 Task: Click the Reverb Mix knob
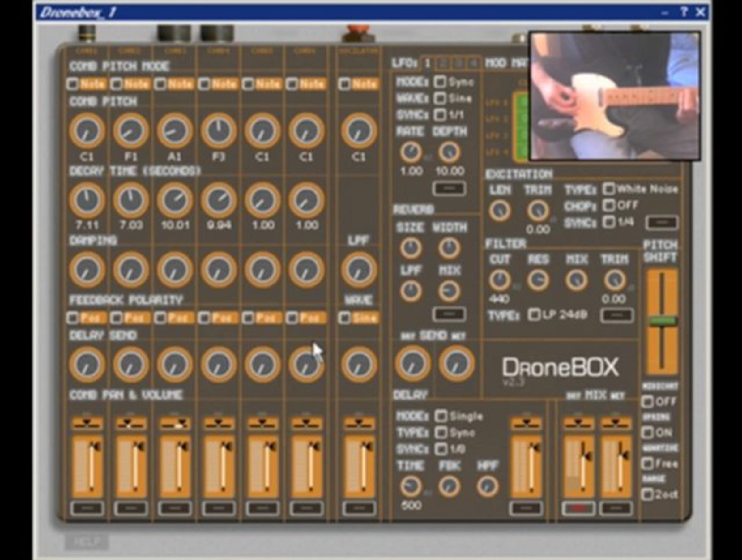coord(449,291)
